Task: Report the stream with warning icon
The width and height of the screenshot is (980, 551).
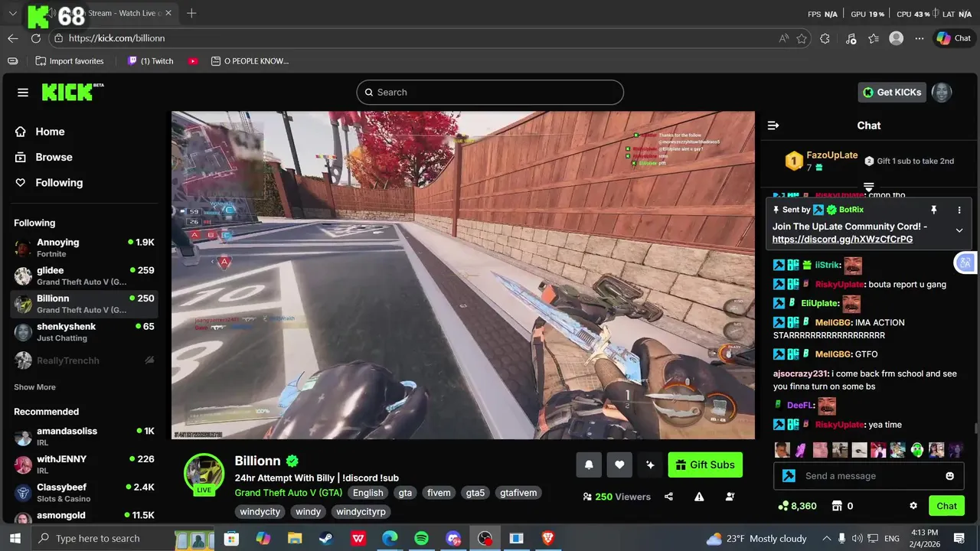Action: (699, 497)
